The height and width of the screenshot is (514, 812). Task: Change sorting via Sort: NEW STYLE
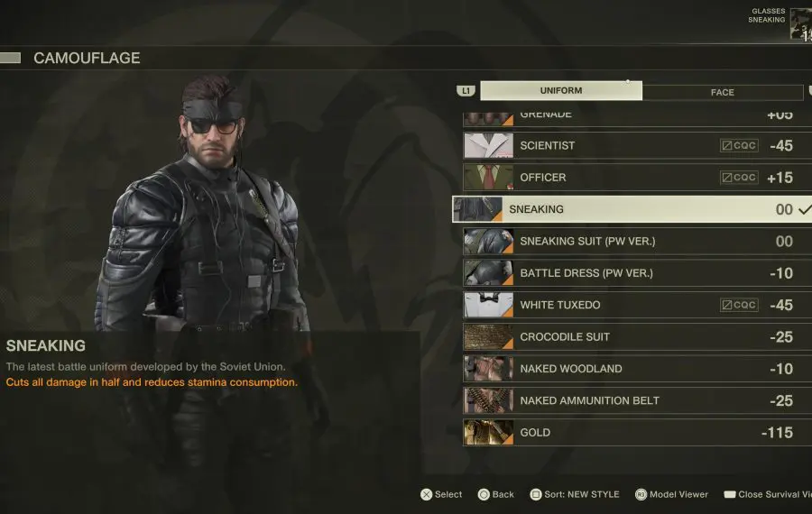click(575, 495)
